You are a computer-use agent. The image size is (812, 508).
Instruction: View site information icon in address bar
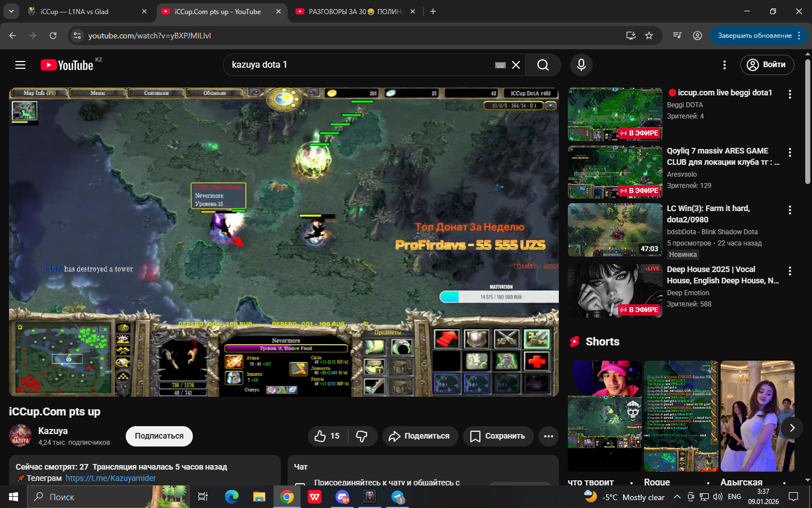pos(77,36)
